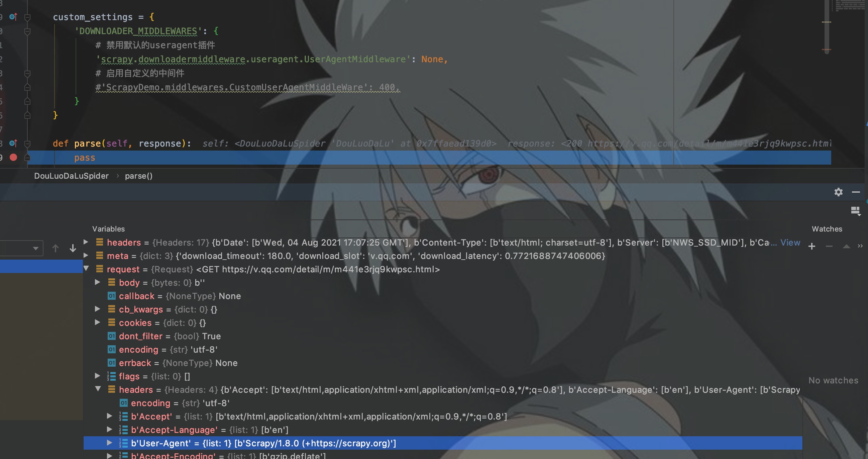Click the list icon beside meta variable

99,255
